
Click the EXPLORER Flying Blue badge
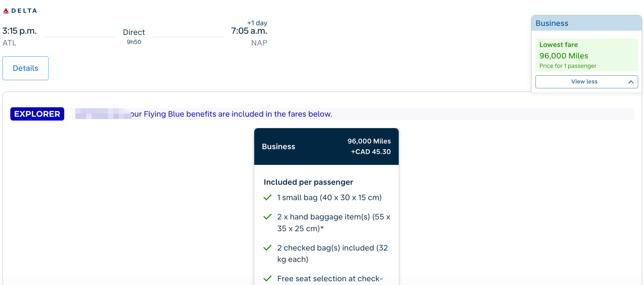pos(37,114)
